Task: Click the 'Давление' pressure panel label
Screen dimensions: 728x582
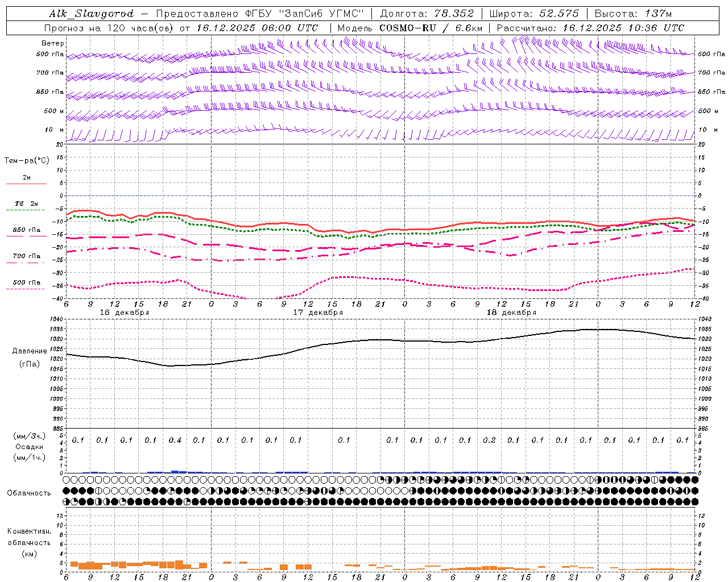Action: tap(30, 351)
